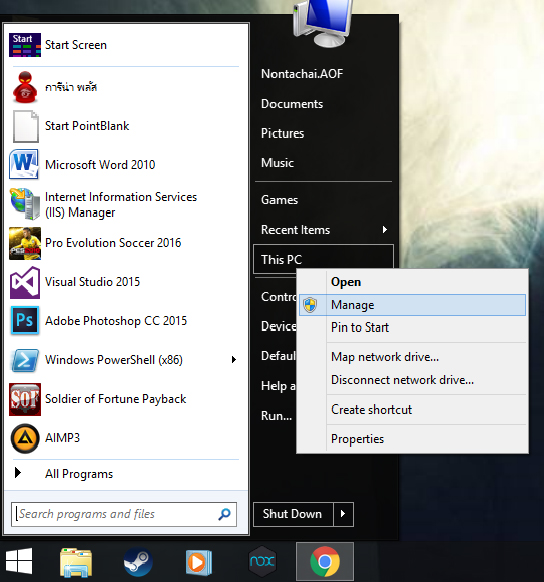Launch the Pro Evolution Soccer 2016 icon
This screenshot has height=582, width=544.
click(x=25, y=243)
